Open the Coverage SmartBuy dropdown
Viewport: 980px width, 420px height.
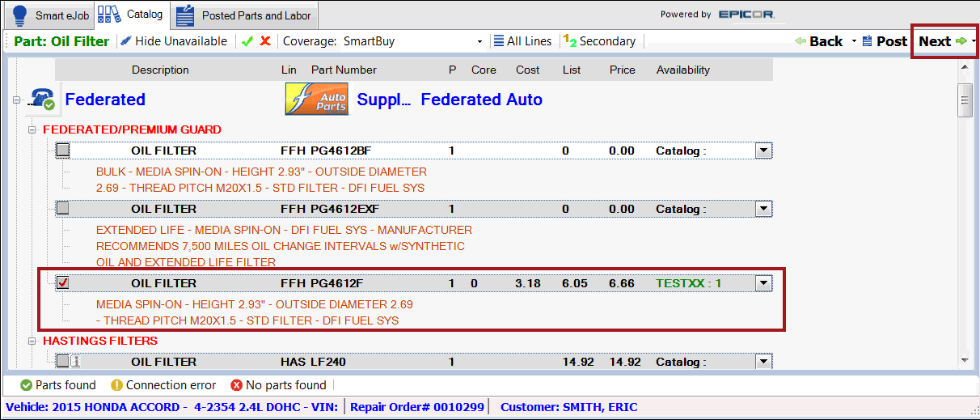480,41
